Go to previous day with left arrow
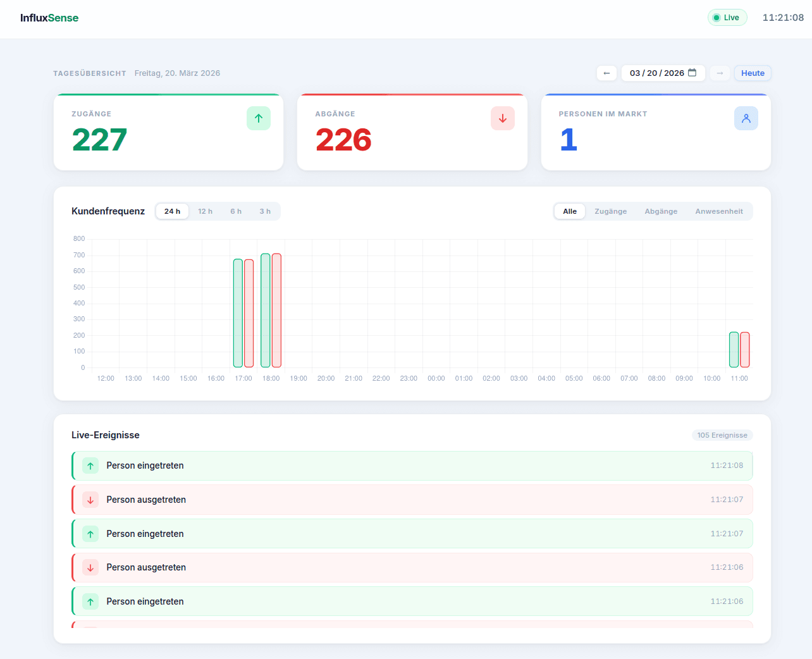The height and width of the screenshot is (659, 812). [x=606, y=73]
